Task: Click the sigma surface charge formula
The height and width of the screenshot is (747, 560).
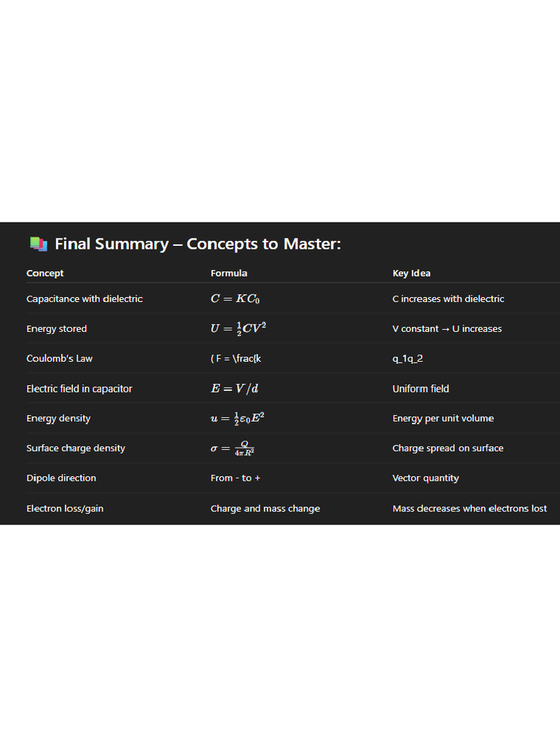Action: 233,449
